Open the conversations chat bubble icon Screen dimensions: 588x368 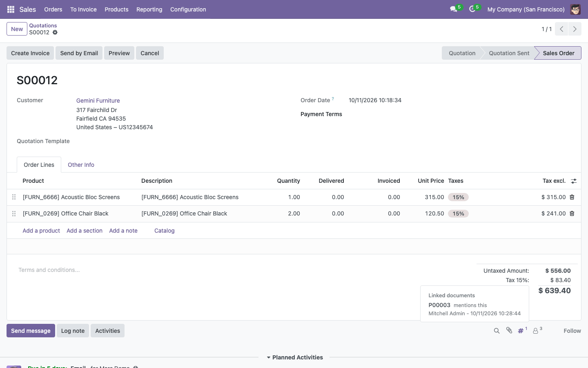pos(453,9)
